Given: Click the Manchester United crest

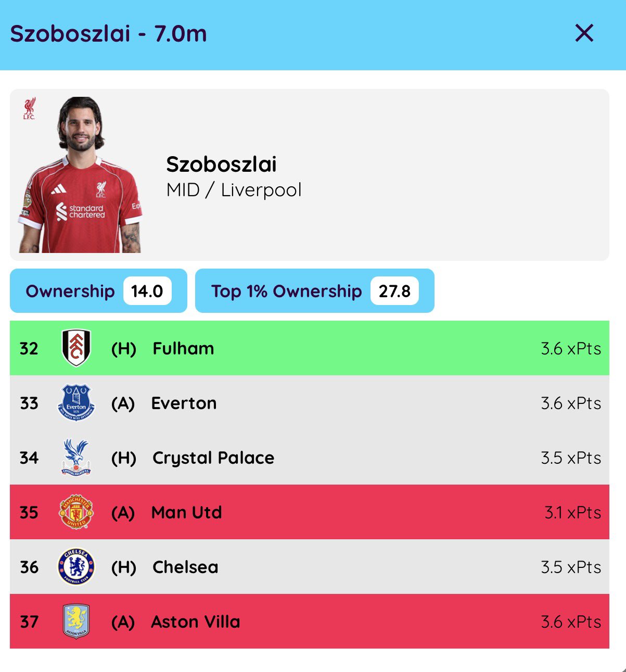Looking at the screenshot, I should point(76,512).
